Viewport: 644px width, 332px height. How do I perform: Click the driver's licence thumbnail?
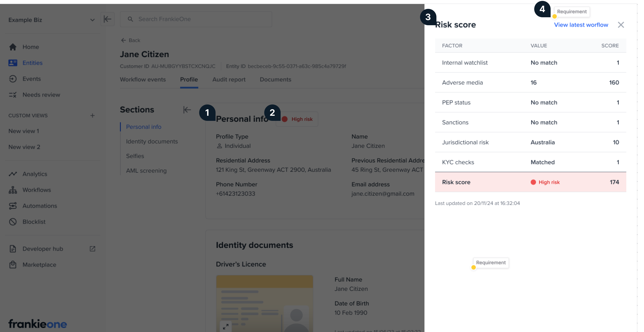(264, 303)
